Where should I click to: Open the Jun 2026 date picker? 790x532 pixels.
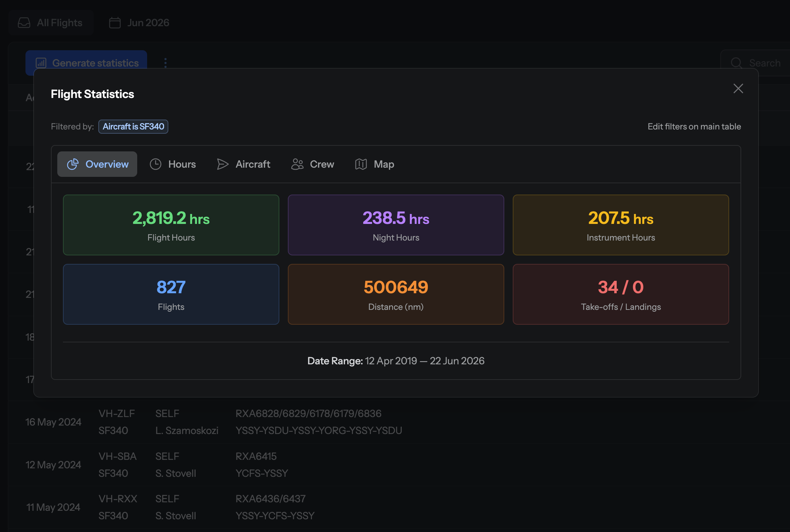click(x=139, y=23)
